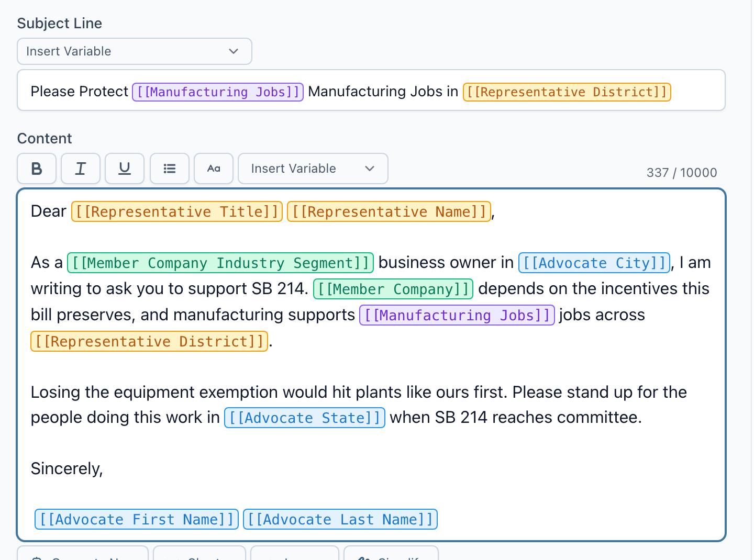Screen dimensions: 754x560
Task: Select the Advocate First Name token
Action: 137,519
